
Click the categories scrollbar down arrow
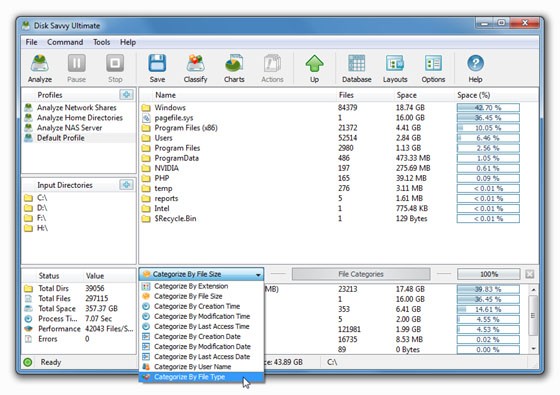click(x=533, y=349)
